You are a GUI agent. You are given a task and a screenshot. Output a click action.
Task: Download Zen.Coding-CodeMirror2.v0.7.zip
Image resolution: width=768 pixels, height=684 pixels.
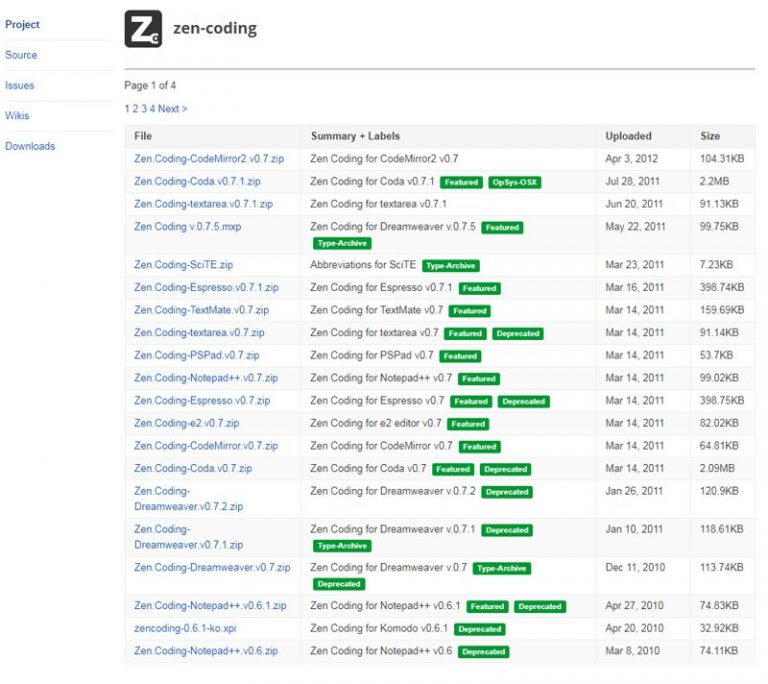click(208, 159)
